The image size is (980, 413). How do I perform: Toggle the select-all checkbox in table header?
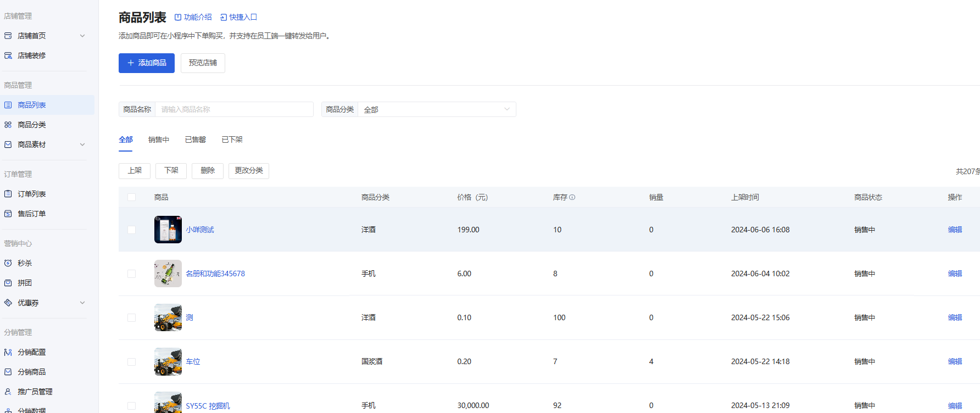click(x=132, y=197)
